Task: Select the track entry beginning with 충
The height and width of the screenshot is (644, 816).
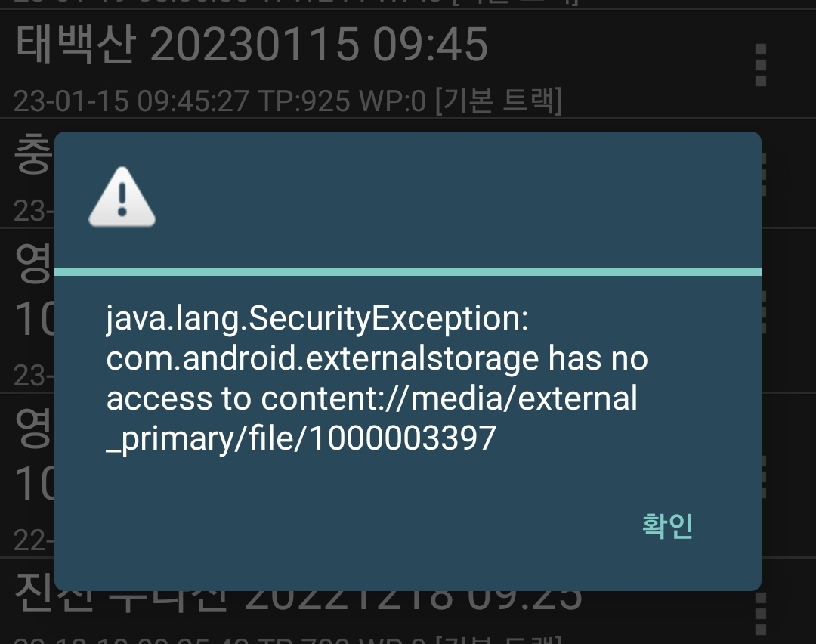Action: click(27, 174)
